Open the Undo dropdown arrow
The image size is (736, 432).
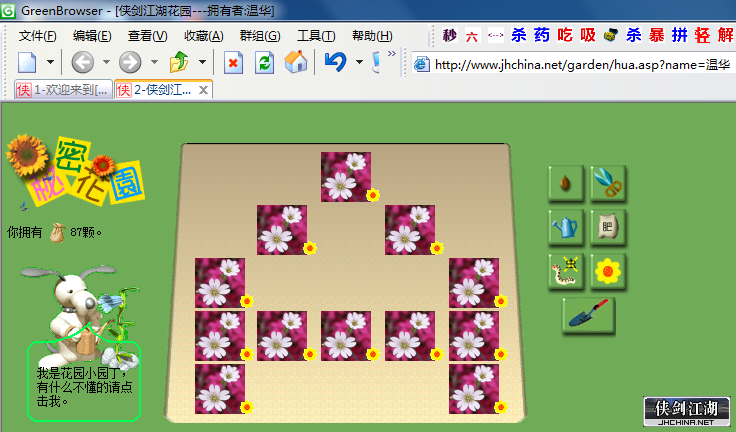[359, 62]
